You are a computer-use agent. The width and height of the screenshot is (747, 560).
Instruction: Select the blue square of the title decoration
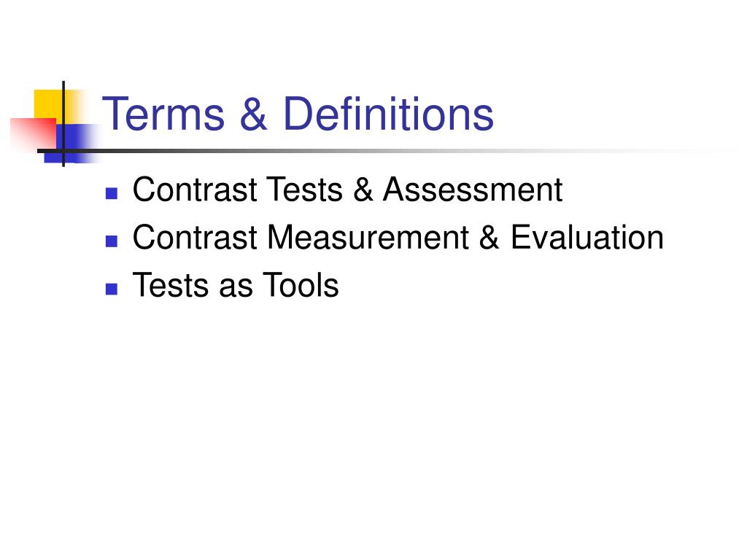click(72, 144)
